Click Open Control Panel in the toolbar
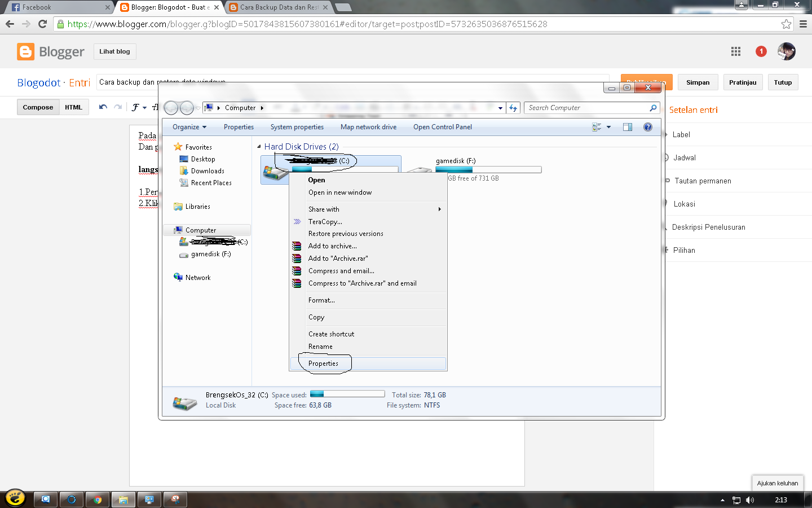 [443, 127]
